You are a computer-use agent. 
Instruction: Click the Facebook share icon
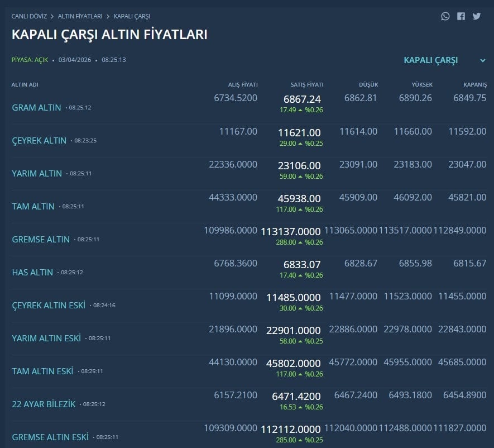pyautogui.click(x=461, y=16)
